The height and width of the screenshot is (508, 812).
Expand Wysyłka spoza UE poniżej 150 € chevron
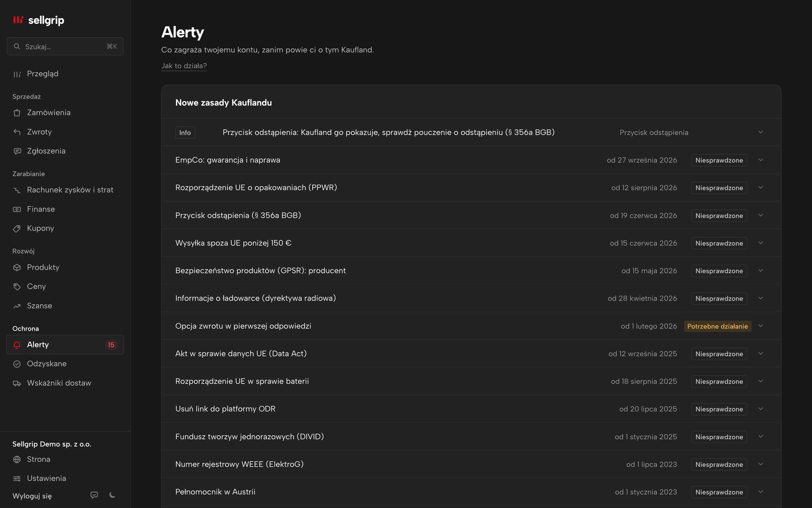coord(761,243)
